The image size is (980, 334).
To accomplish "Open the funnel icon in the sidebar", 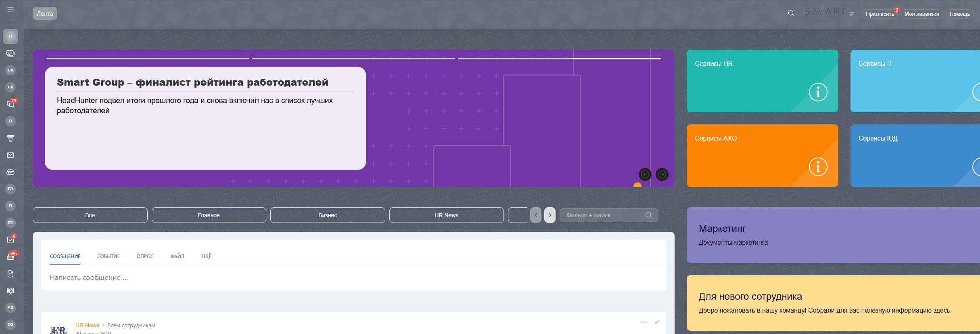I will pyautogui.click(x=10, y=138).
